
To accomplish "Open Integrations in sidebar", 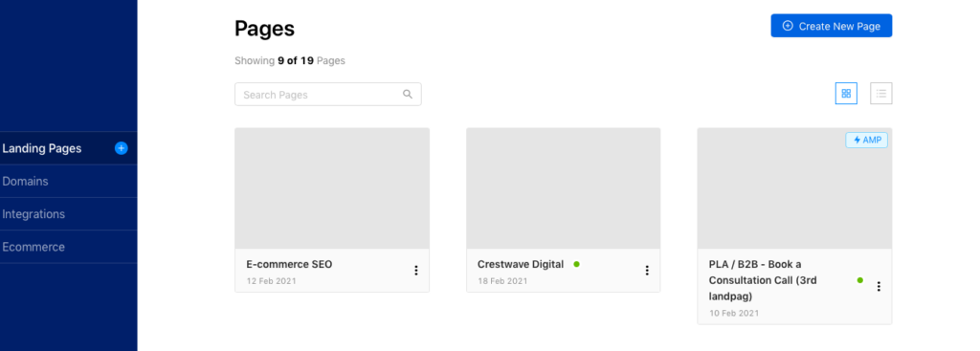I will pyautogui.click(x=68, y=213).
